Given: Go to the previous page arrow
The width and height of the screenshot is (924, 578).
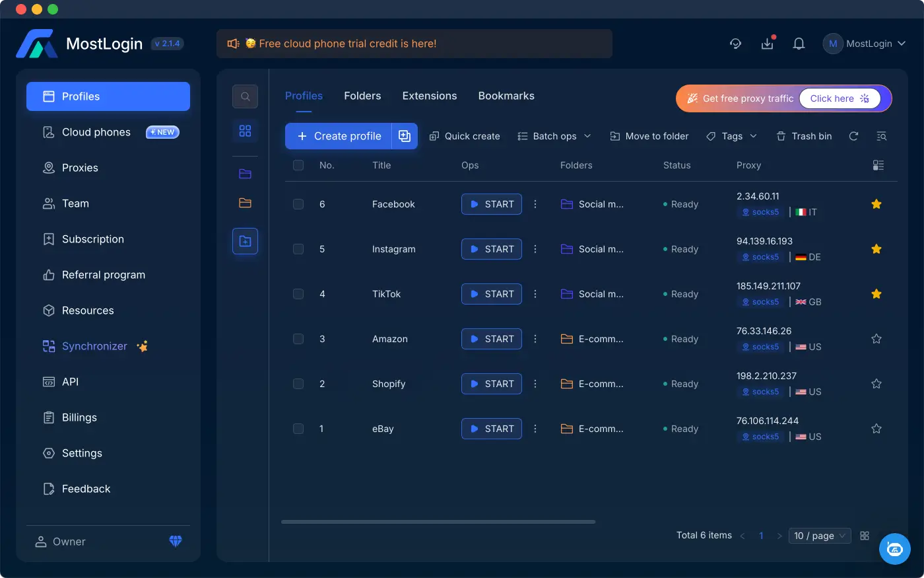Looking at the screenshot, I should [742, 536].
